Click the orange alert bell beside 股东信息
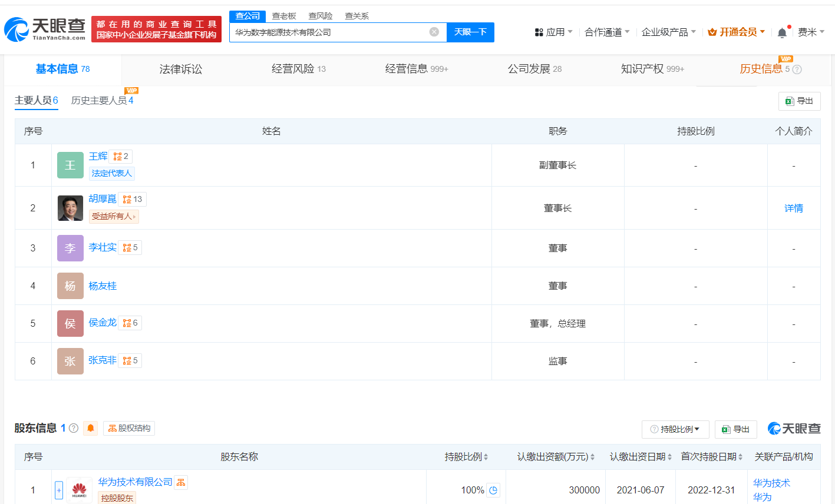This screenshot has height=504, width=835. tap(91, 428)
